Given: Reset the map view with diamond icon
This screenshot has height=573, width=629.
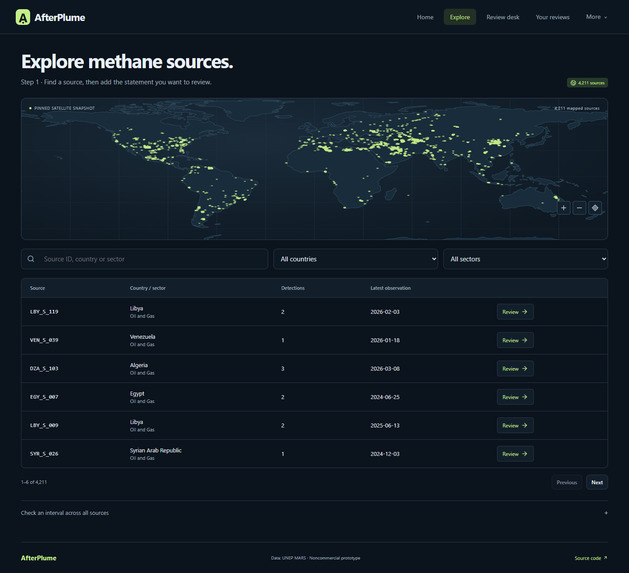Looking at the screenshot, I should pos(595,208).
